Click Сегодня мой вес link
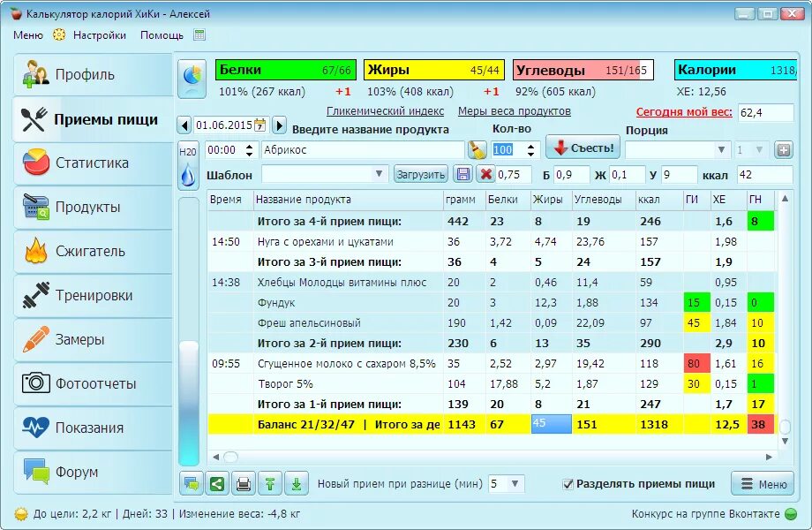 [x=684, y=112]
